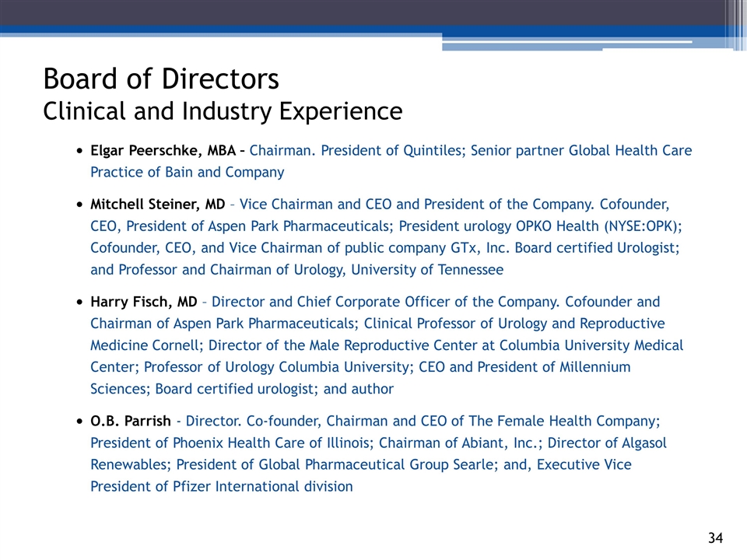Click the name O.B. Parrish

[130, 422]
